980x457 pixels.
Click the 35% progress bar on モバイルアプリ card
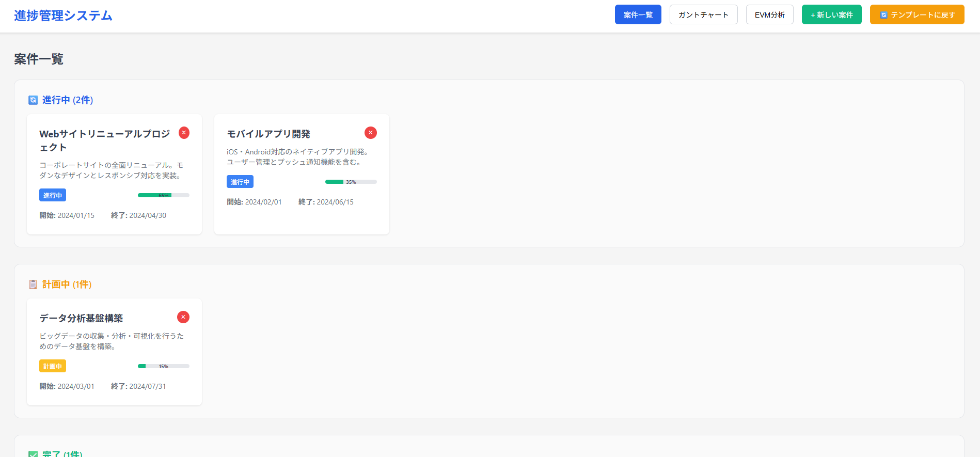[x=351, y=182]
